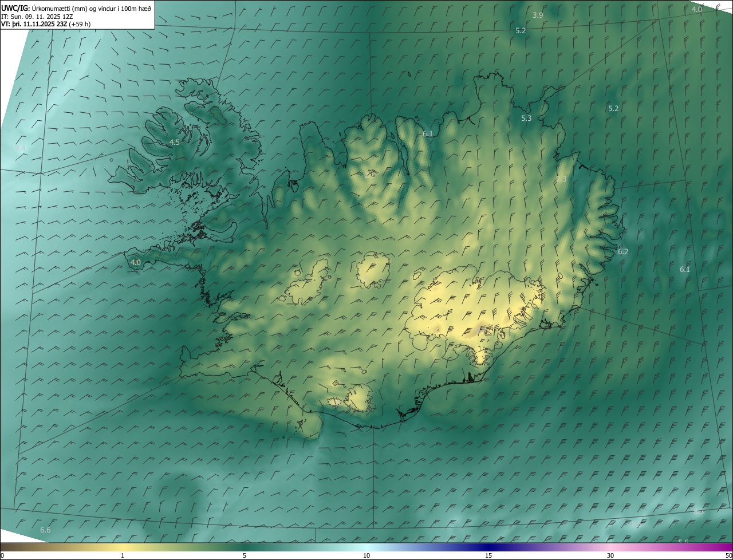The image size is (733, 560).
Task: Click the valid time line 'VT: þri. 11.11.2025 23Z'
Action: tap(34, 24)
